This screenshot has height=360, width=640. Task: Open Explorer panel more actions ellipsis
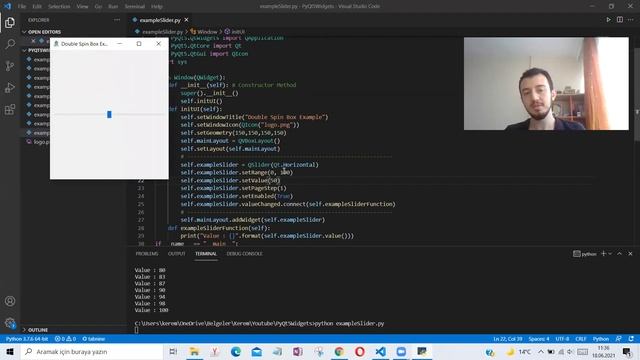click(x=117, y=20)
